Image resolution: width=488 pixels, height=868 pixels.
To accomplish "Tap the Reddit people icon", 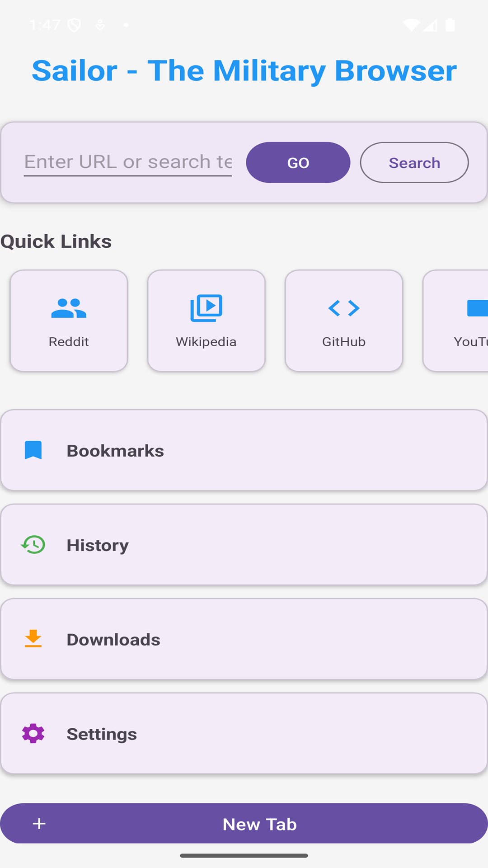I will click(x=69, y=308).
